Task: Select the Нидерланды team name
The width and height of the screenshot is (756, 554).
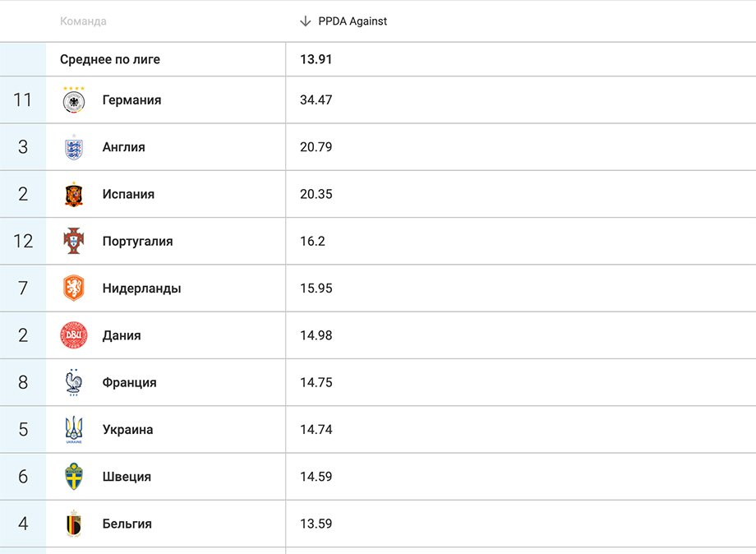Action: tap(141, 289)
